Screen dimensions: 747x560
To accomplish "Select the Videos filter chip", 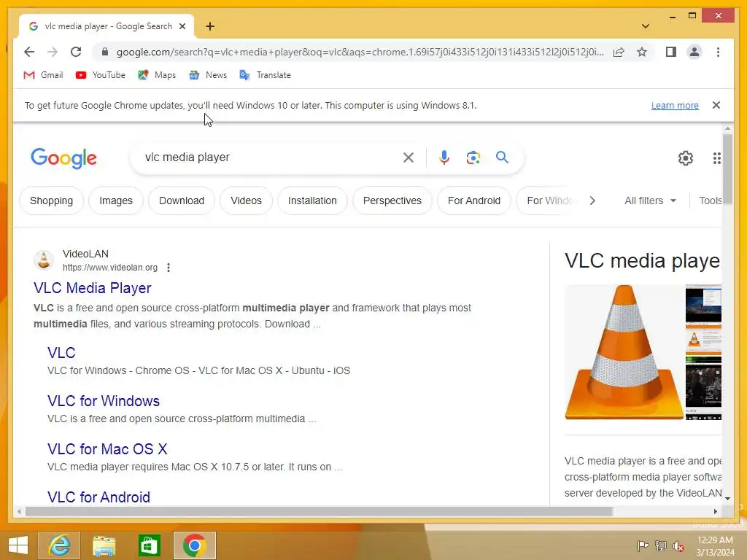I will point(246,201).
